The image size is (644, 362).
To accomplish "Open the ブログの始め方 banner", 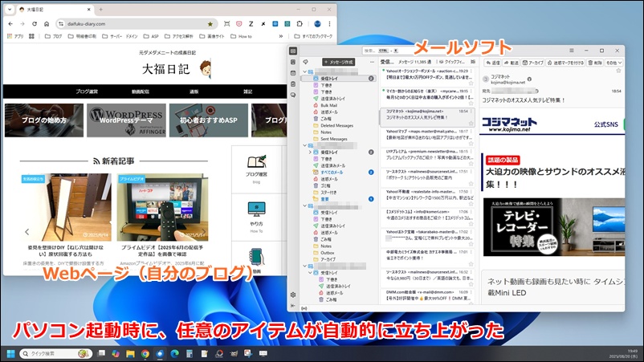I will (x=44, y=120).
